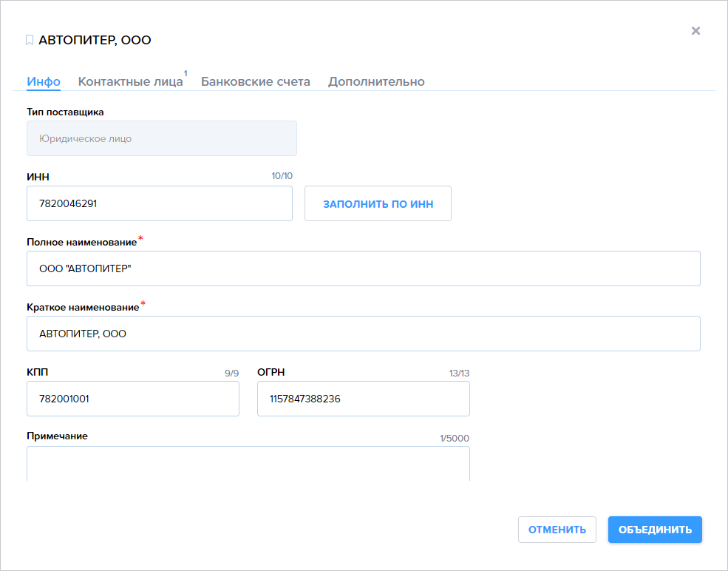The image size is (728, 571).
Task: Click the bookmark icon beside АВТОПИТЕР, ООО title
Action: [30, 41]
